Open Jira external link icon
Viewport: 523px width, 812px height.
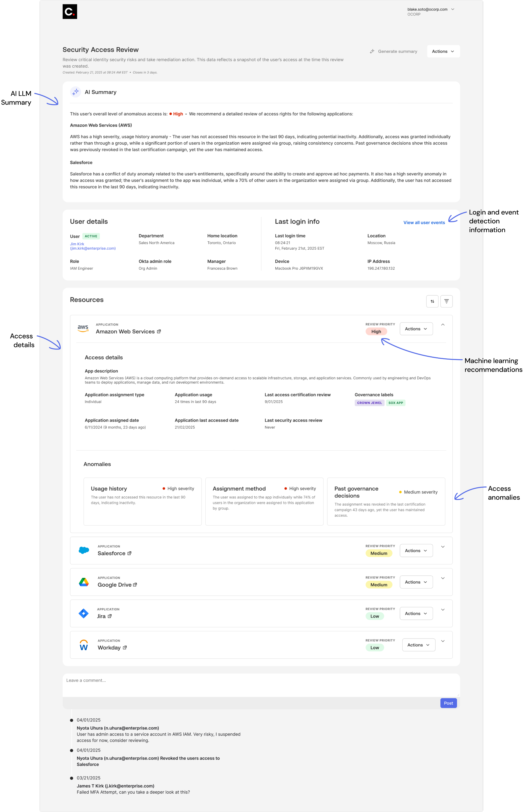(x=110, y=616)
